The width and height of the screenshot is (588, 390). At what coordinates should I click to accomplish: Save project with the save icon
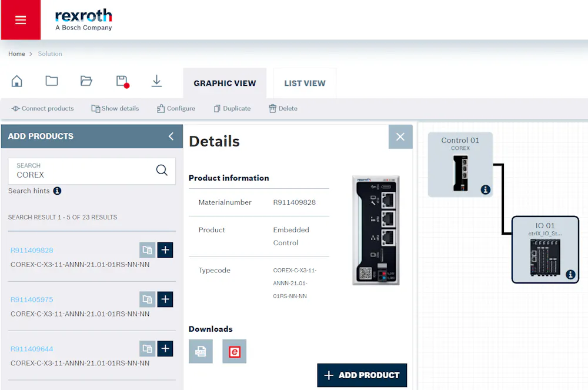pos(122,81)
